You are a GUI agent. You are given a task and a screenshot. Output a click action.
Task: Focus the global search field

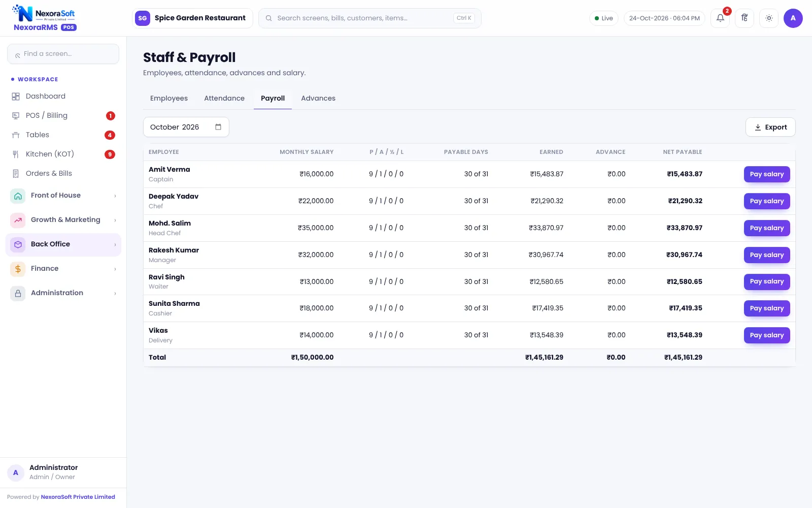pyautogui.click(x=370, y=18)
